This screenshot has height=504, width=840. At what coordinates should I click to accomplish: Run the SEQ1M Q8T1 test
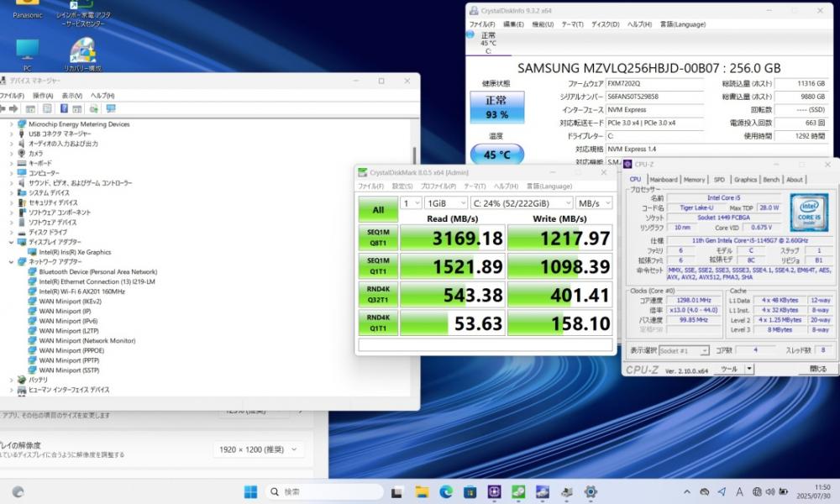tap(378, 238)
